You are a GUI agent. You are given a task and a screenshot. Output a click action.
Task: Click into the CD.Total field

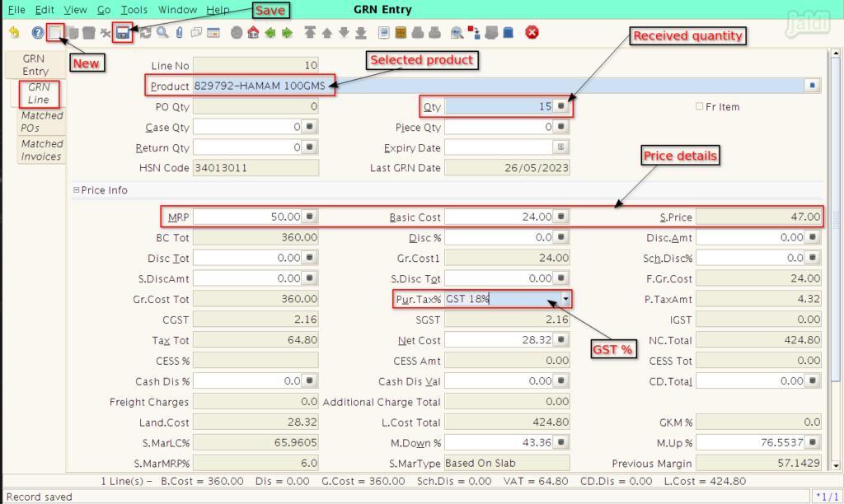tap(750, 381)
